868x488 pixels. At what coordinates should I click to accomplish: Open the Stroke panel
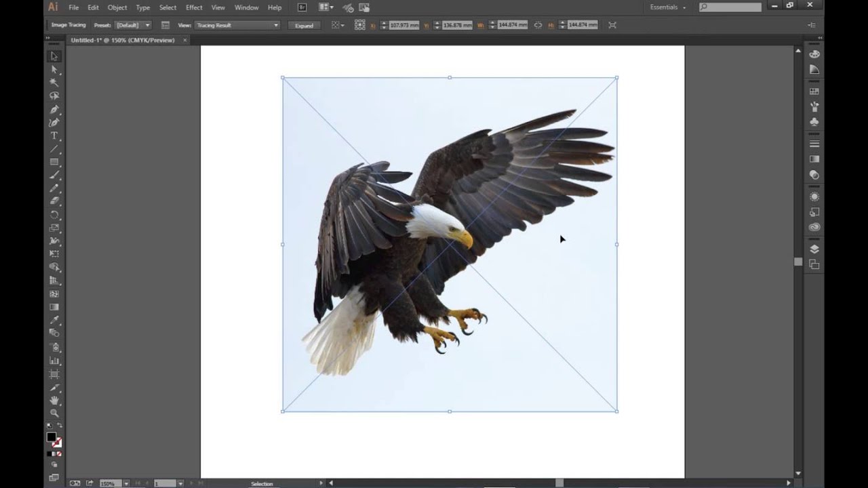pos(814,144)
